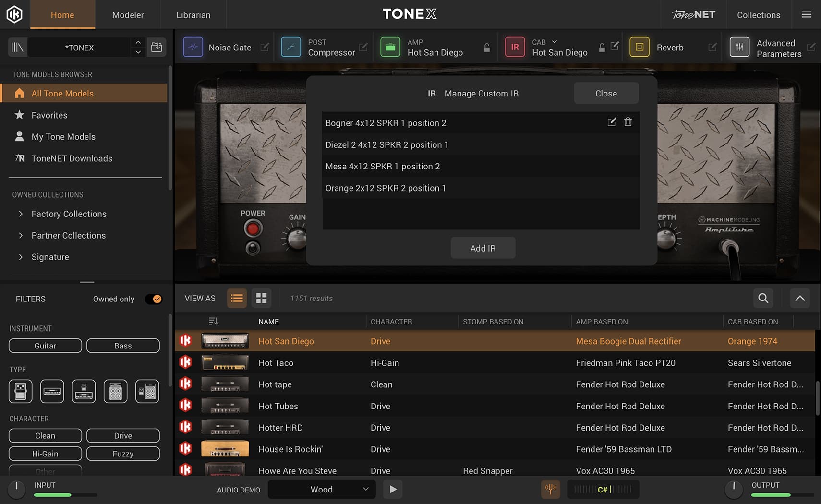This screenshot has height=504, width=821.
Task: Select the Noise Gate module icon
Action: (193, 48)
